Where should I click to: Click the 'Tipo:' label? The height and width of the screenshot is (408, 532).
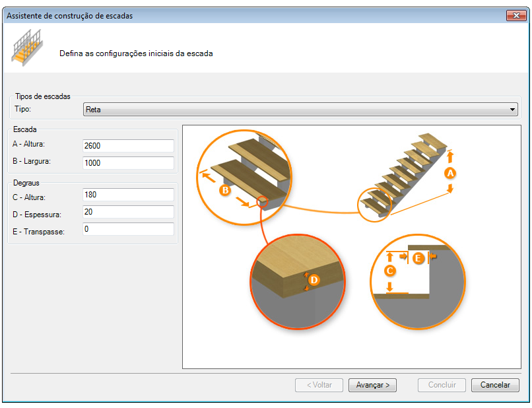click(x=22, y=109)
